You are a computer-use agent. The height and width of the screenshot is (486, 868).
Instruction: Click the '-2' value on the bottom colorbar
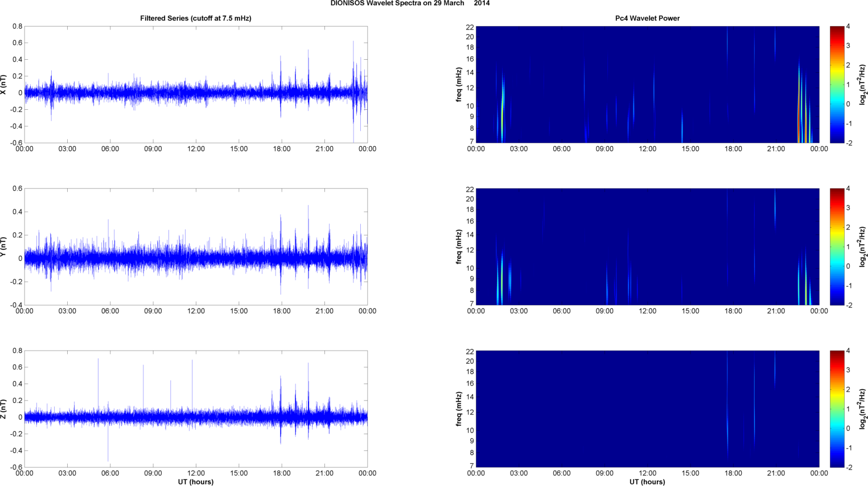point(849,467)
